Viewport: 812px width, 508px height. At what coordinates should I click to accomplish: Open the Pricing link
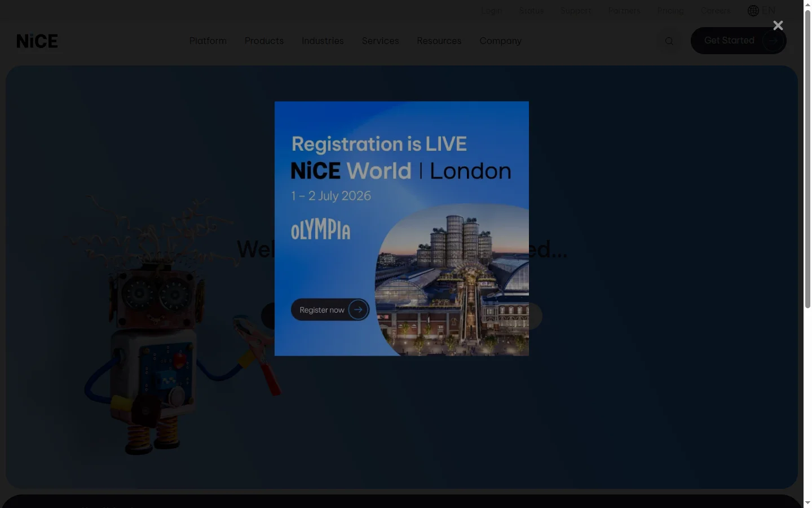(x=670, y=11)
